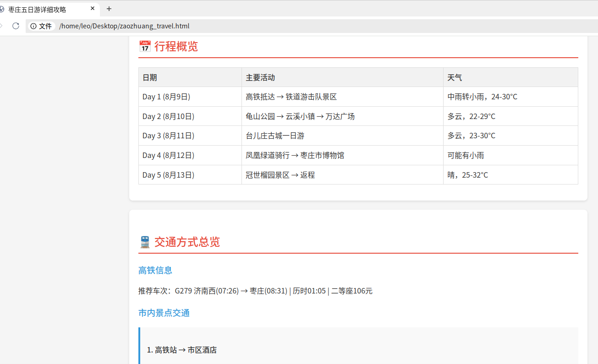Select the Day 4 (8月12日) cell

pyautogui.click(x=190, y=155)
